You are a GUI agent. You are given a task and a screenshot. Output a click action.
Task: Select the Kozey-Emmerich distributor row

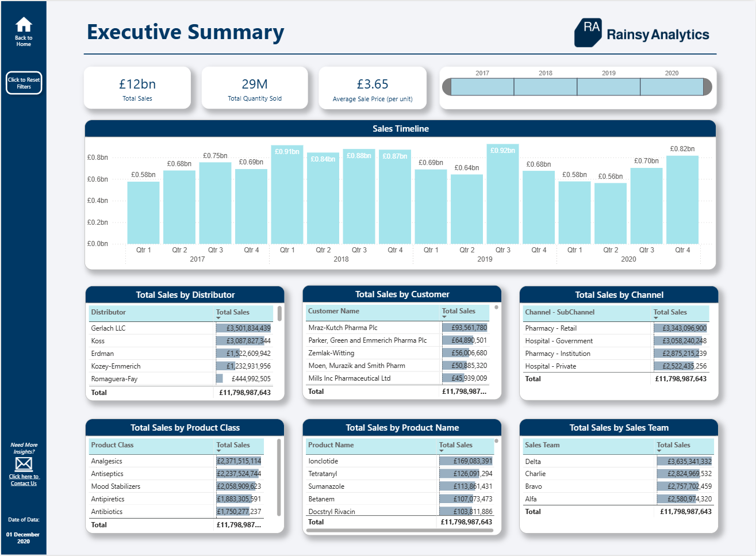tap(181, 366)
